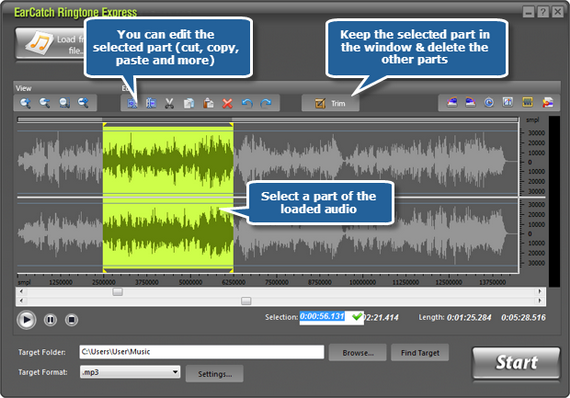Apply the fade-out effect icon

(470, 102)
